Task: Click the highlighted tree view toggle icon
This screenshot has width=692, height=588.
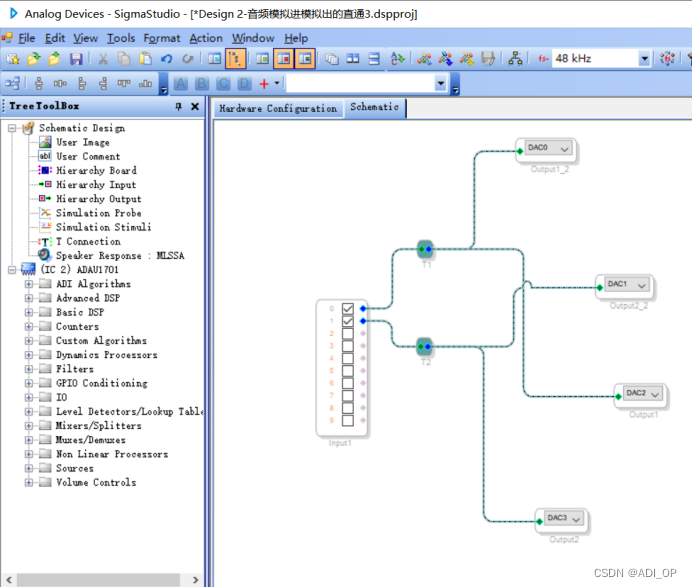Action: coord(236,59)
